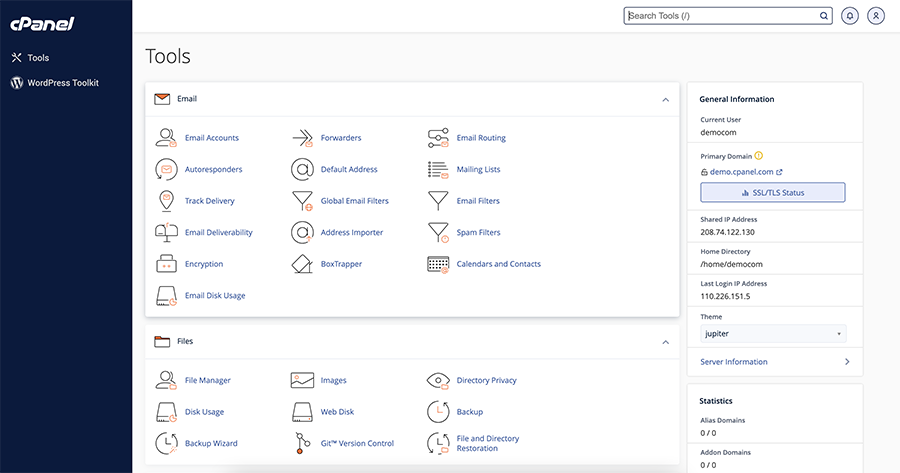Click the Encryption icon

point(166,264)
